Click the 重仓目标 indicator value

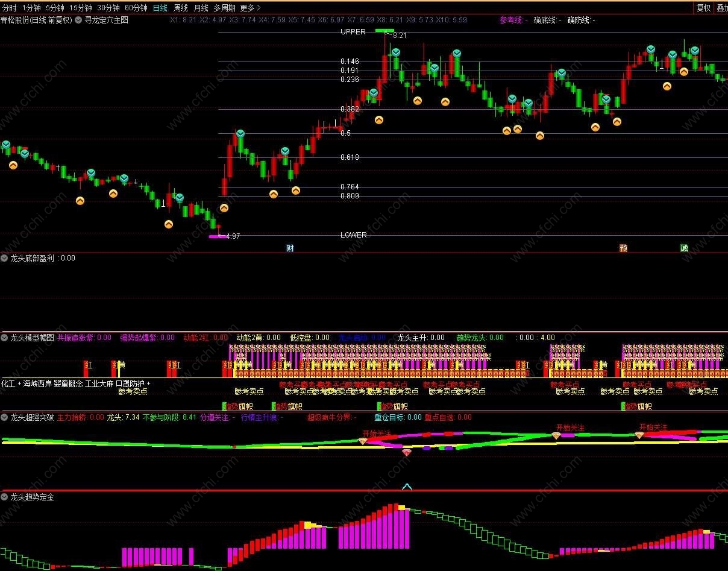pos(398,417)
